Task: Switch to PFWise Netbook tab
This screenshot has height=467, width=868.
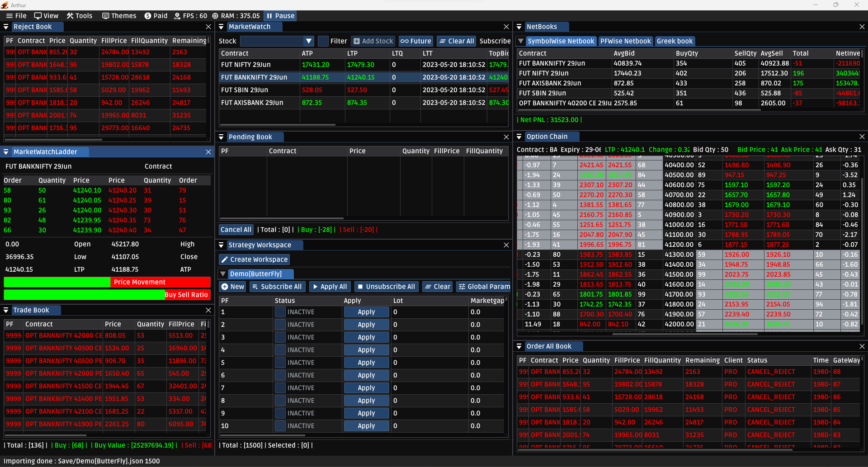Action: (626, 41)
